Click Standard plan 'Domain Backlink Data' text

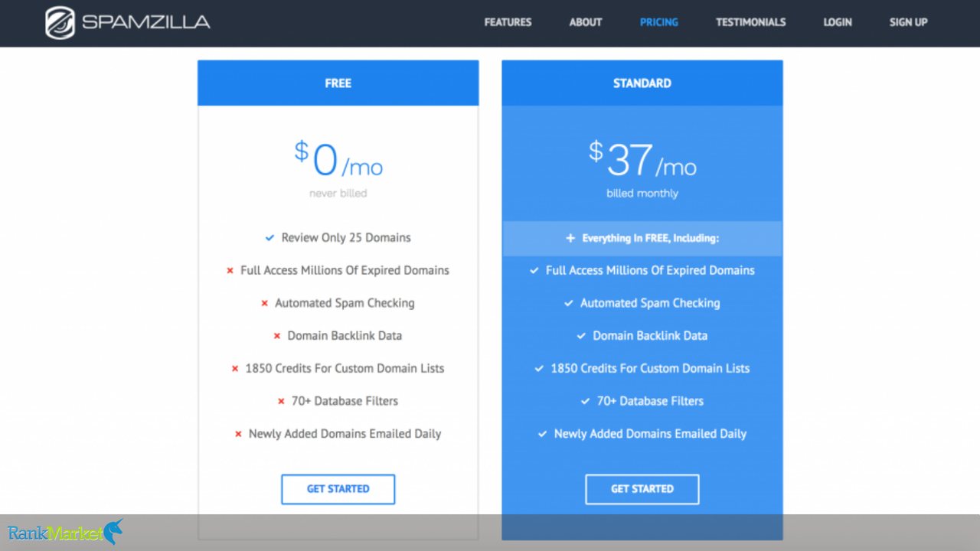[650, 336]
